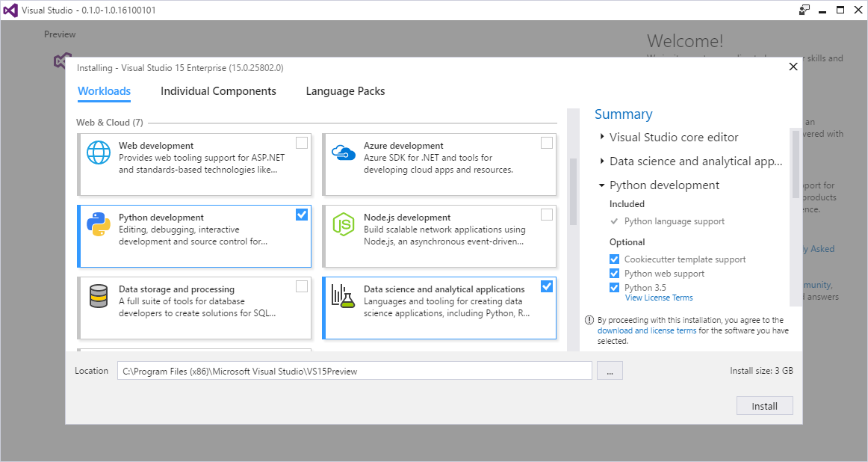Switch to the Workloads tab
This screenshot has width=868, height=462.
pyautogui.click(x=104, y=91)
